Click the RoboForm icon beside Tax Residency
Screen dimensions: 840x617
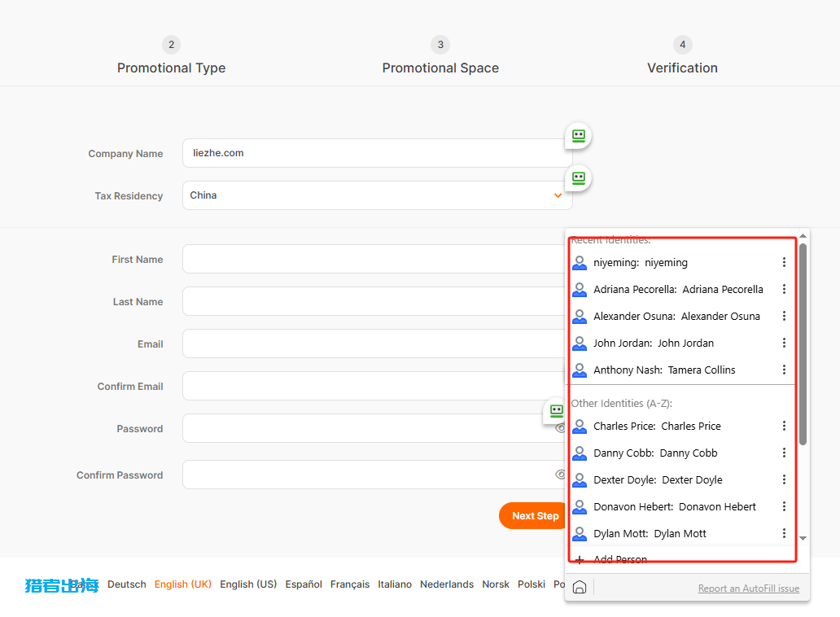click(578, 177)
